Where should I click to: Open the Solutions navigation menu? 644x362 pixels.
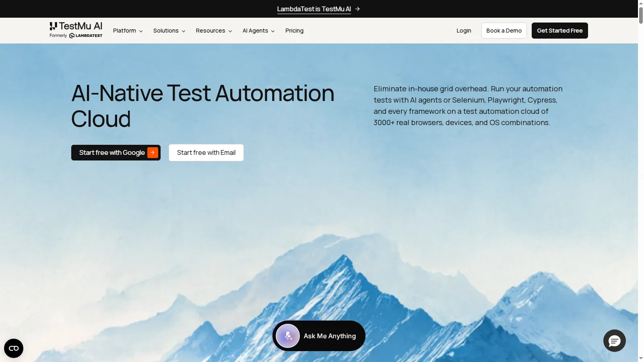169,31
